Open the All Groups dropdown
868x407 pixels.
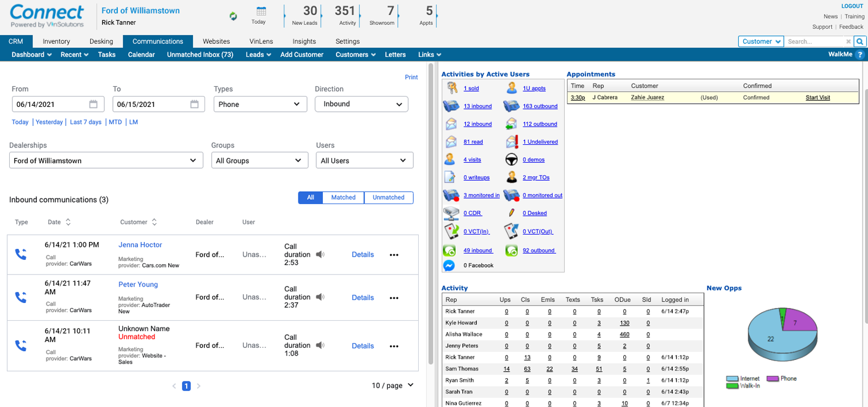260,161
